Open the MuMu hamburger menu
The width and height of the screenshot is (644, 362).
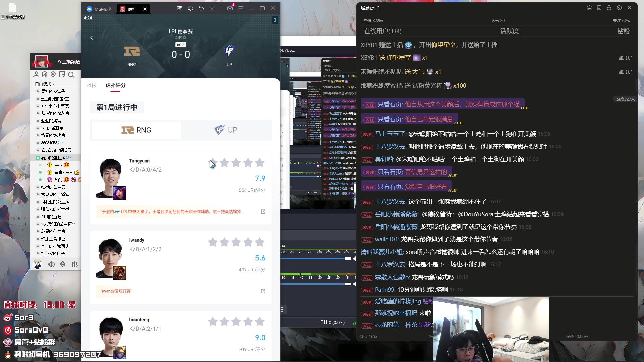coord(241,9)
